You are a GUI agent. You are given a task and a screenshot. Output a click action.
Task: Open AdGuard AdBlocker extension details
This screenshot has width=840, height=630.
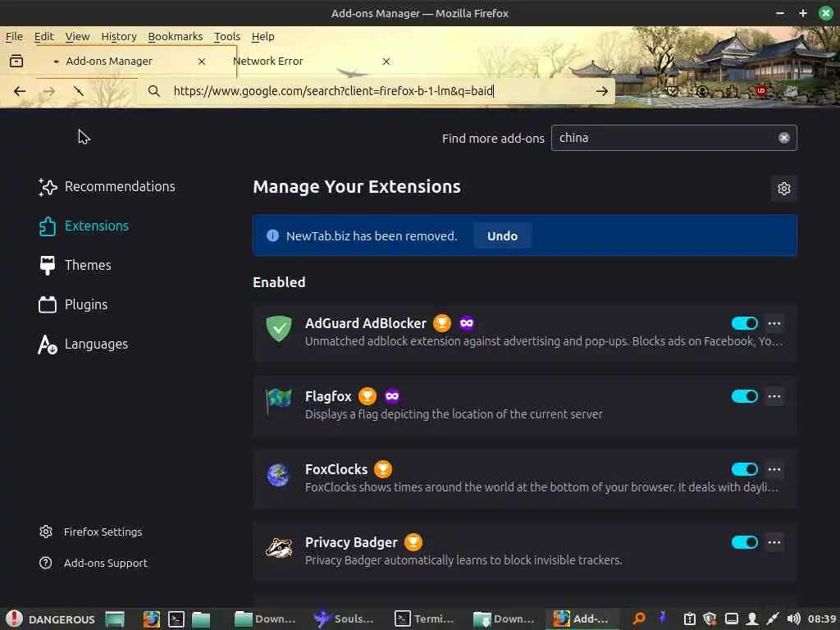[366, 323]
